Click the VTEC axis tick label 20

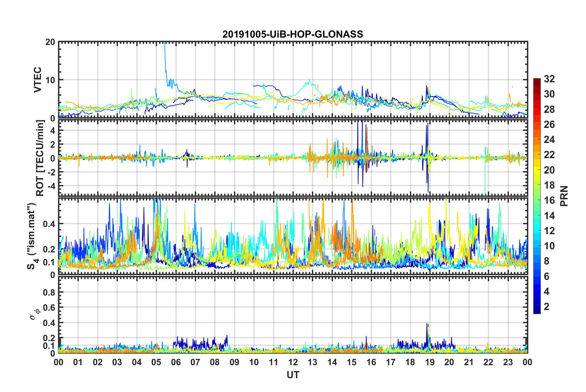pos(50,42)
